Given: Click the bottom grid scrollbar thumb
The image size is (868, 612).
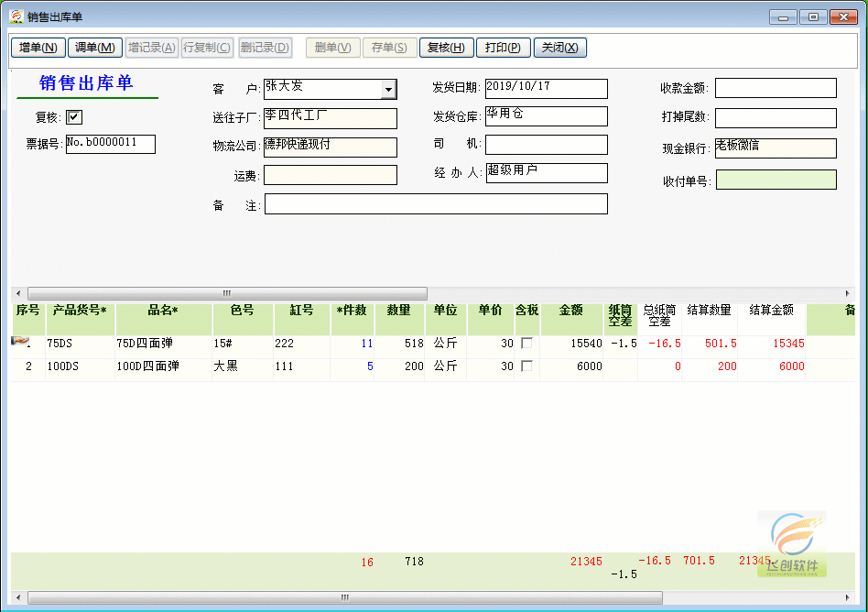Looking at the screenshot, I should [345, 597].
